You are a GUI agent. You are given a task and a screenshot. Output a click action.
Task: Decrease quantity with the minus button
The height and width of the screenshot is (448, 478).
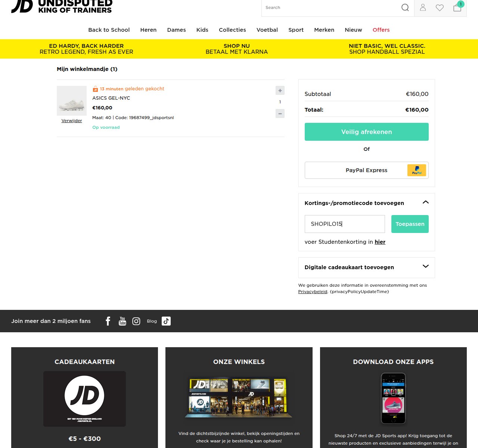(280, 113)
